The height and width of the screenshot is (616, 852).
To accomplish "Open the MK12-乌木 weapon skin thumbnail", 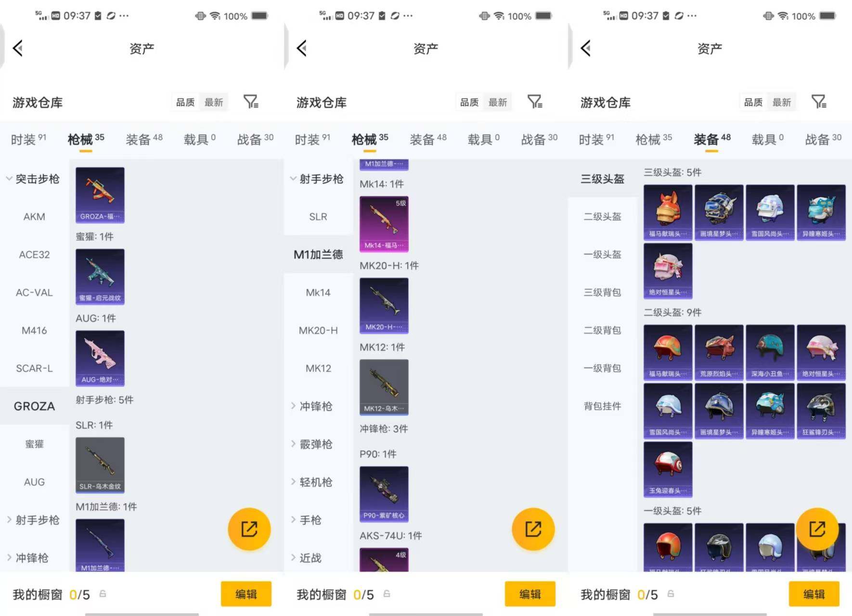I will tap(384, 387).
